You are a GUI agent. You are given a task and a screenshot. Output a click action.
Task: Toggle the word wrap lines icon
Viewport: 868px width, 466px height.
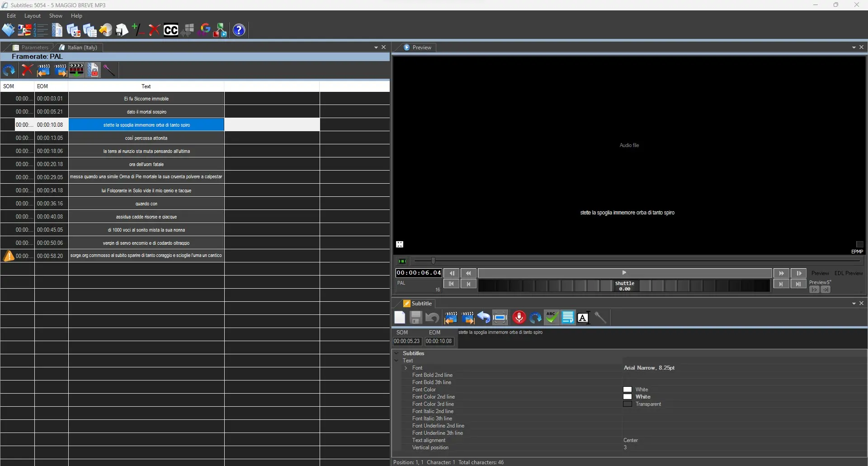click(568, 318)
